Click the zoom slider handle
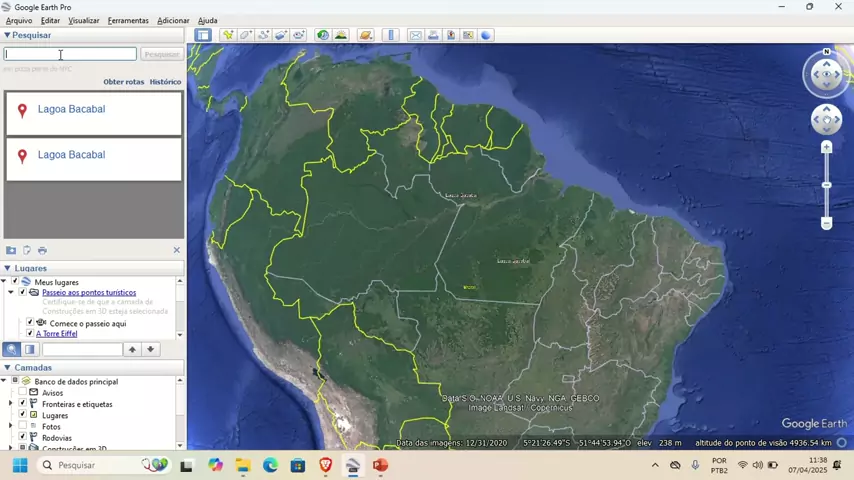The image size is (854, 480). coord(826,185)
